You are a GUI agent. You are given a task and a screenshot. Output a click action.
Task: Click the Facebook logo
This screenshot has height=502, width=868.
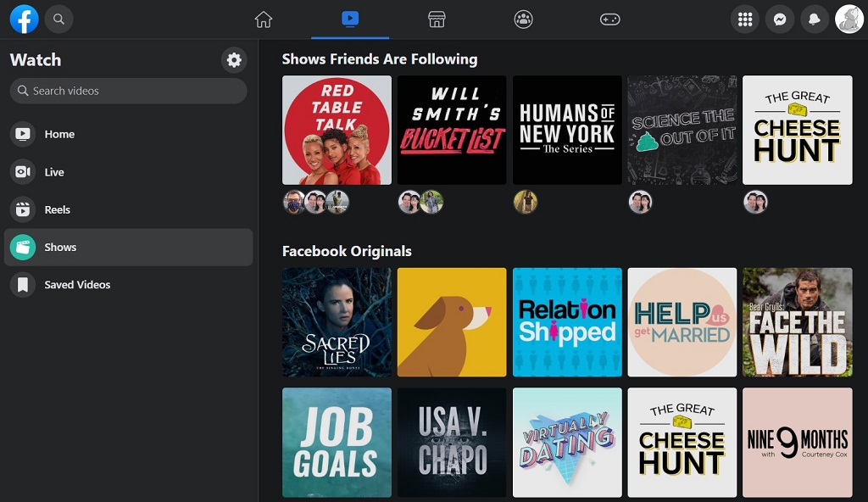coord(25,20)
